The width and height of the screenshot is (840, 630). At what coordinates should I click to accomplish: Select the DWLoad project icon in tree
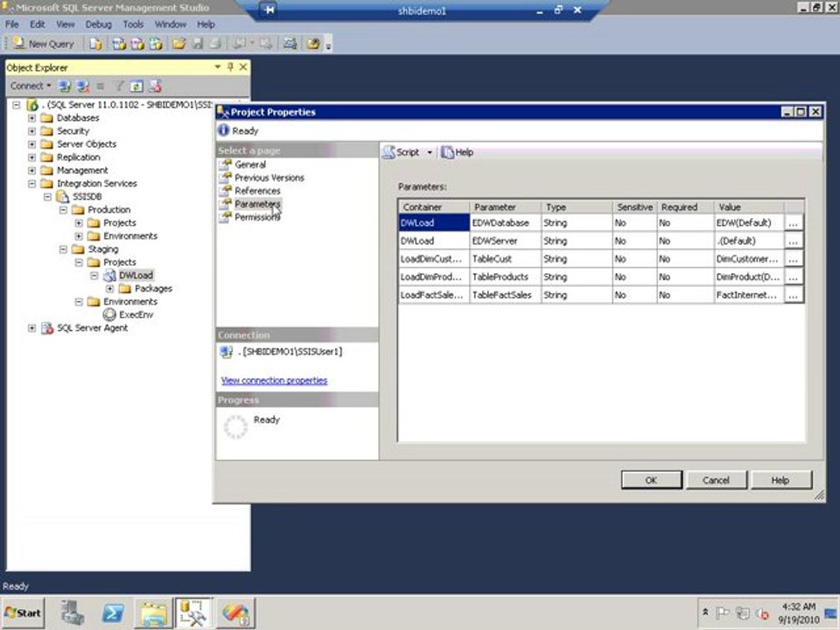tap(109, 276)
